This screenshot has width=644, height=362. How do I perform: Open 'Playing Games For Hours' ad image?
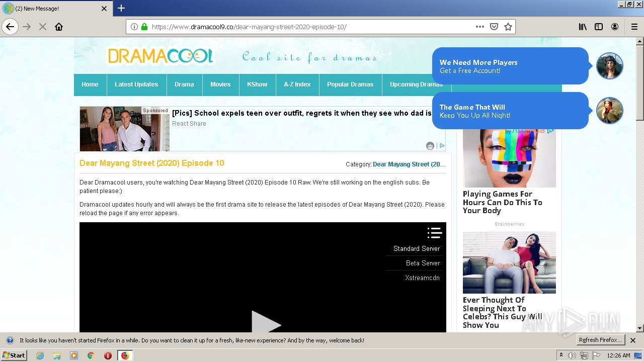pyautogui.click(x=509, y=158)
